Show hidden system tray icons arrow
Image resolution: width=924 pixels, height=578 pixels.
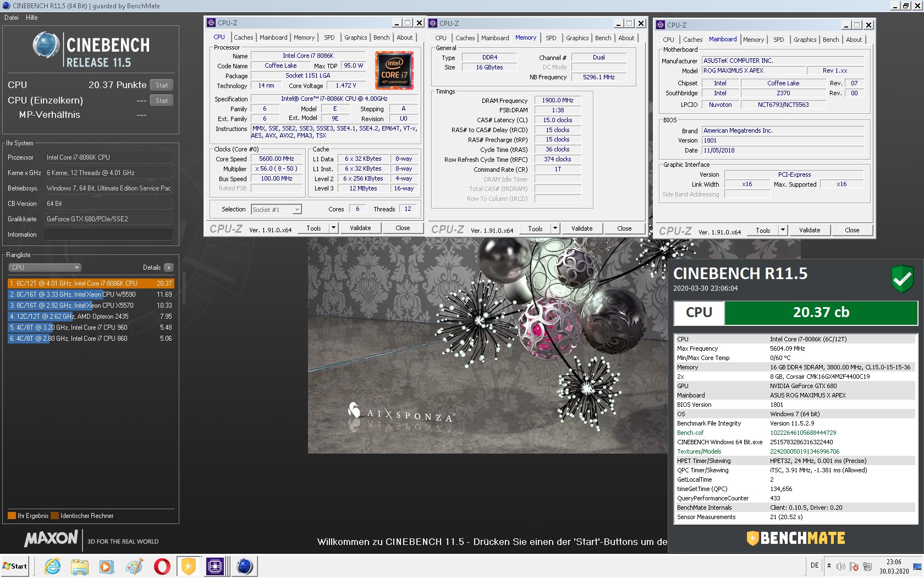pyautogui.click(x=829, y=566)
